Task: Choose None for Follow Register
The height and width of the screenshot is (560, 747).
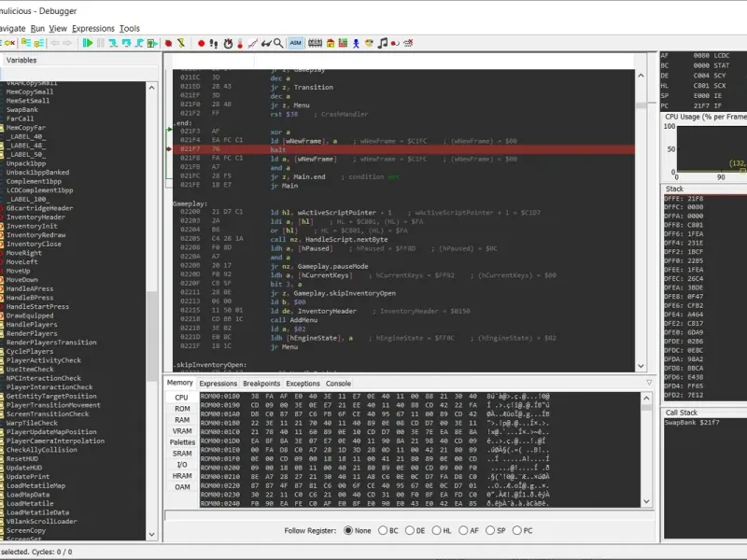Action: [x=345, y=531]
